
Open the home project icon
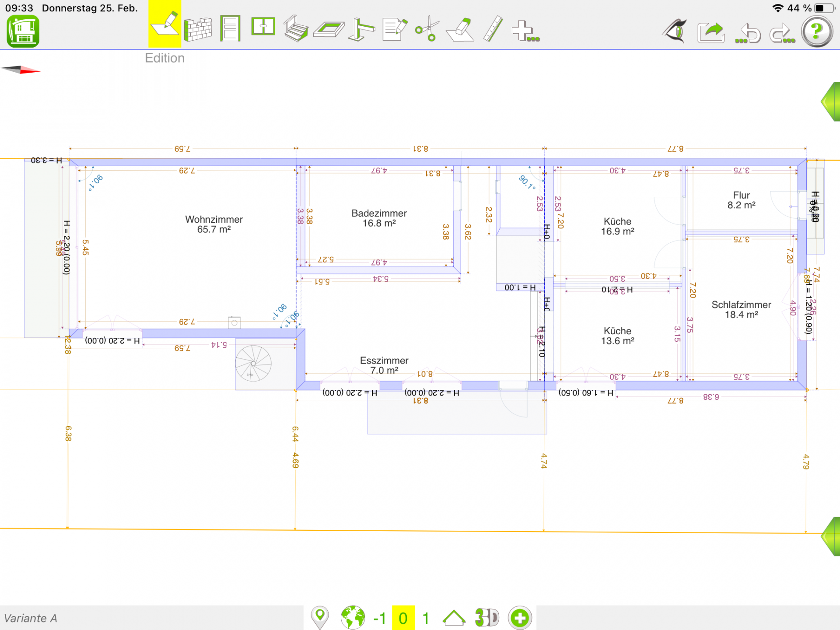pos(23,31)
